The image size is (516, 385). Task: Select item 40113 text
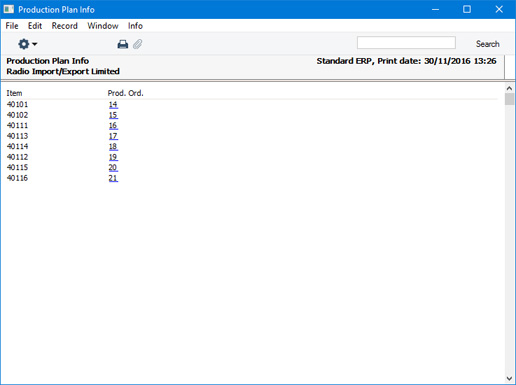(17, 136)
